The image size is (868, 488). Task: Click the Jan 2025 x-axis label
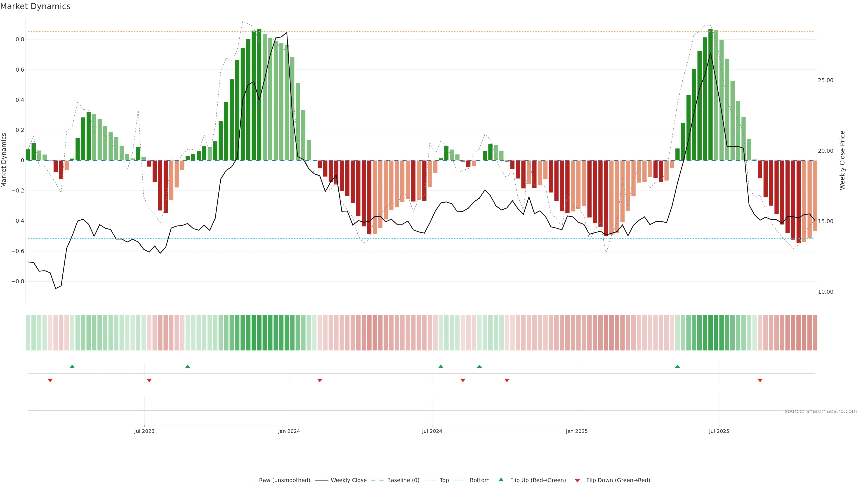point(577,431)
